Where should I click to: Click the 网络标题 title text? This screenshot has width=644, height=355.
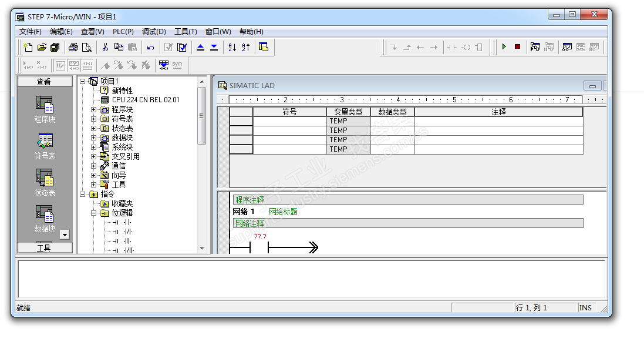(x=283, y=212)
